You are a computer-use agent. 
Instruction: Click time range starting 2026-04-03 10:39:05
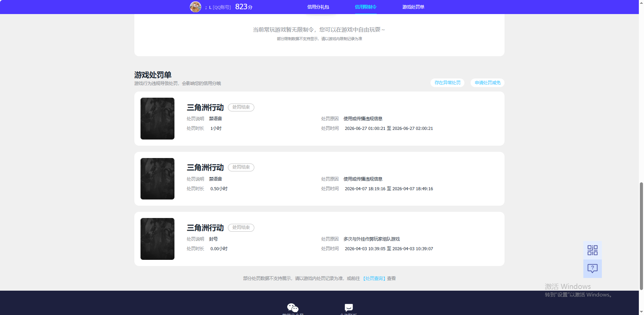click(389, 249)
